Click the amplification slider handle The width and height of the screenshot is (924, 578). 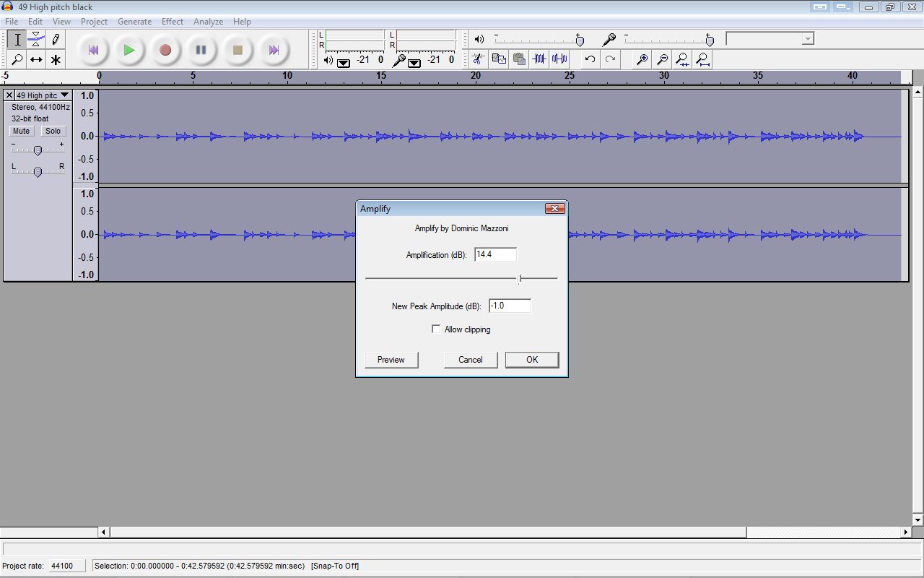pyautogui.click(x=520, y=278)
